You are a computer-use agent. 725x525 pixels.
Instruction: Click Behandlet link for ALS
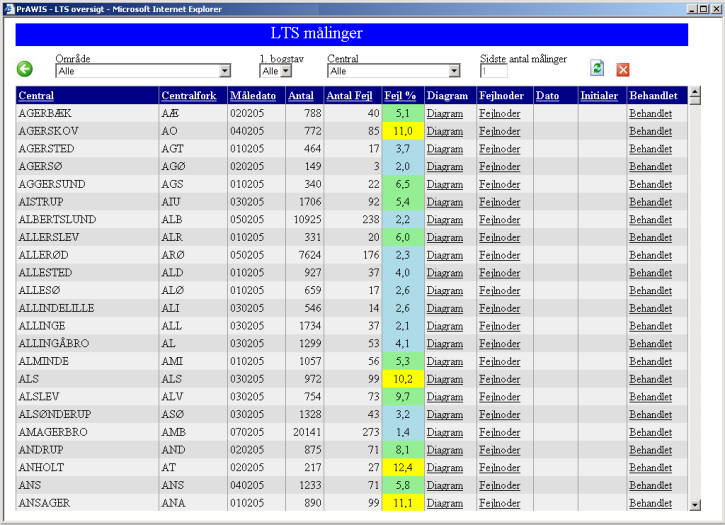650,379
